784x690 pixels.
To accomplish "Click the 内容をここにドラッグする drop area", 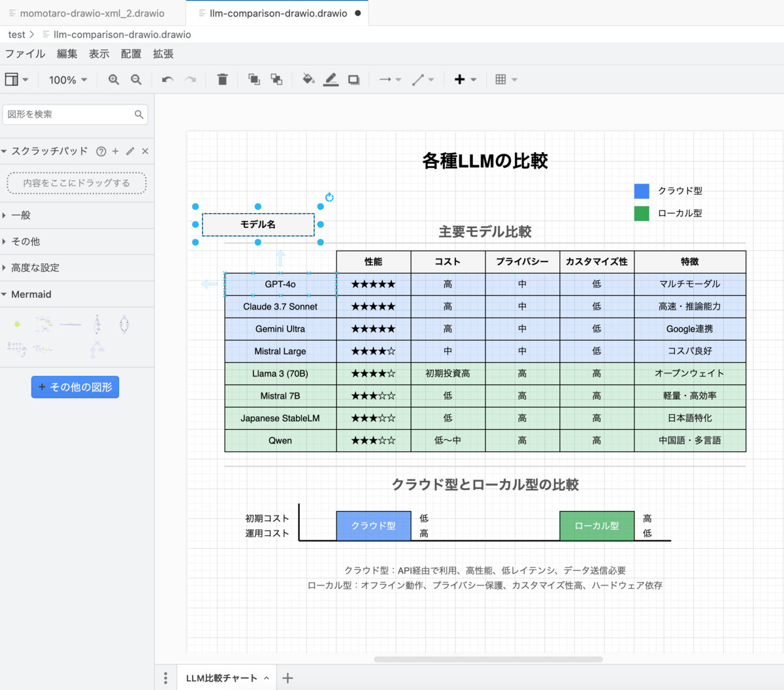I will [x=76, y=183].
